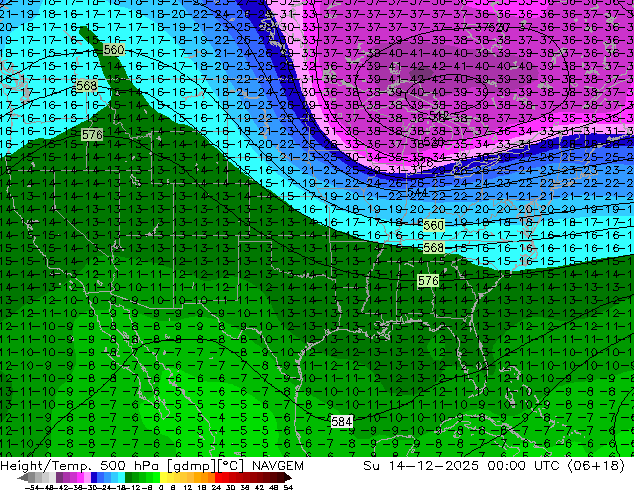Click the dark blue -30 swatch in legend
634x490 pixels.
coord(94,477)
